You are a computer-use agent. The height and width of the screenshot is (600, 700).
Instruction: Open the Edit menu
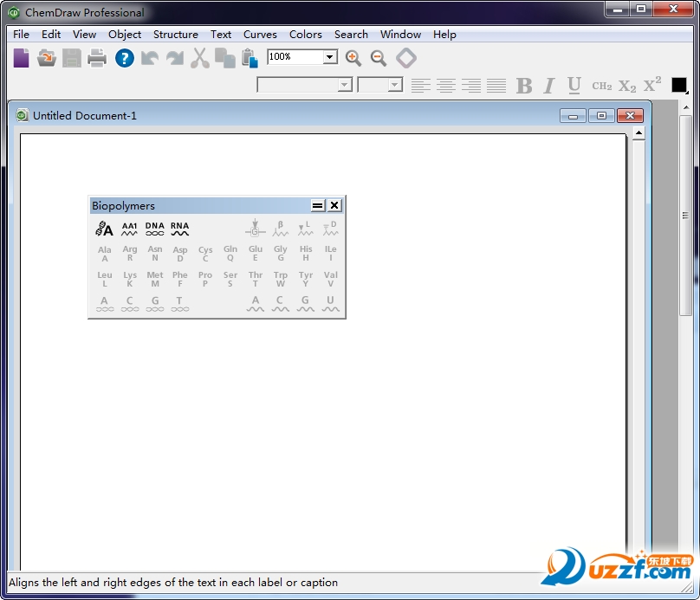click(x=51, y=35)
